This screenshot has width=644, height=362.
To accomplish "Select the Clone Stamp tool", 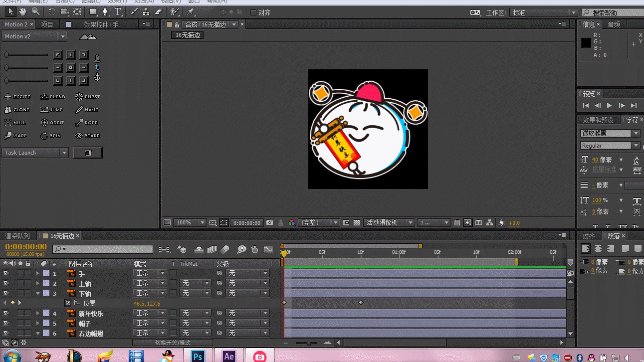I will click(146, 11).
